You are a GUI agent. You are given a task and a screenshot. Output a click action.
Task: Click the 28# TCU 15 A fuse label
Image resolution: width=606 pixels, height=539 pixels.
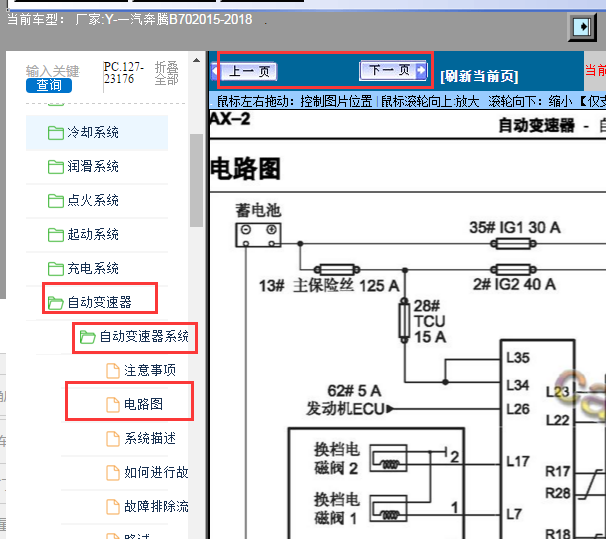(430, 321)
